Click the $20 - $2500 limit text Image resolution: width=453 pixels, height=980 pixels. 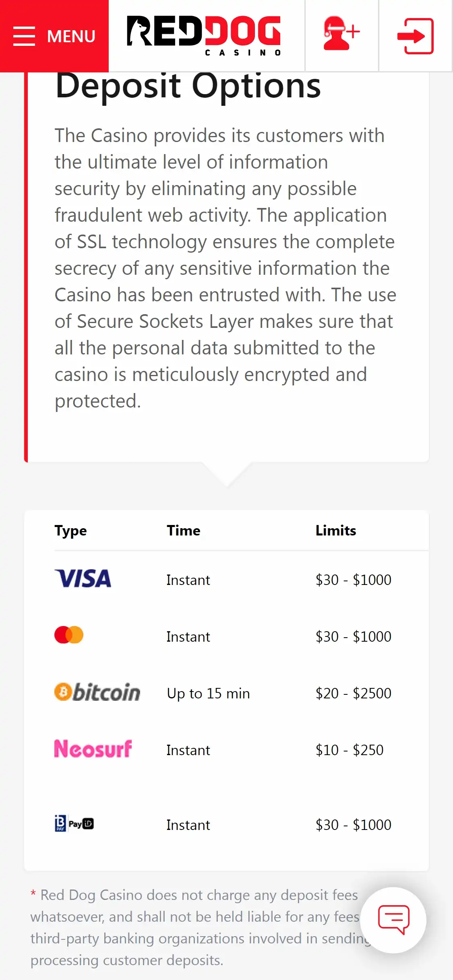tap(353, 693)
